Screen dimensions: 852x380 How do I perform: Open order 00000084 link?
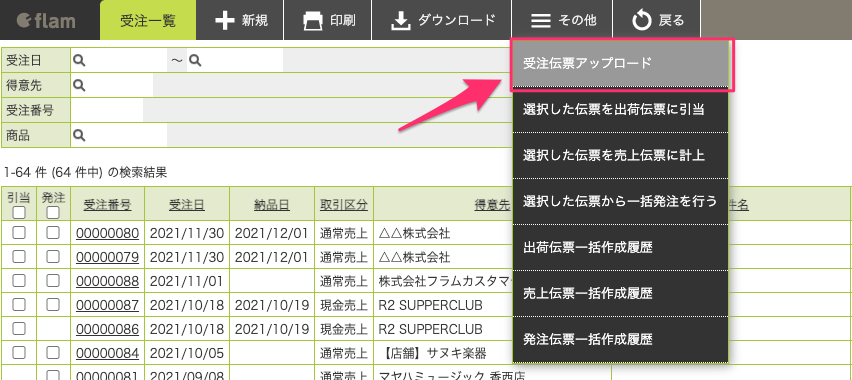107,353
